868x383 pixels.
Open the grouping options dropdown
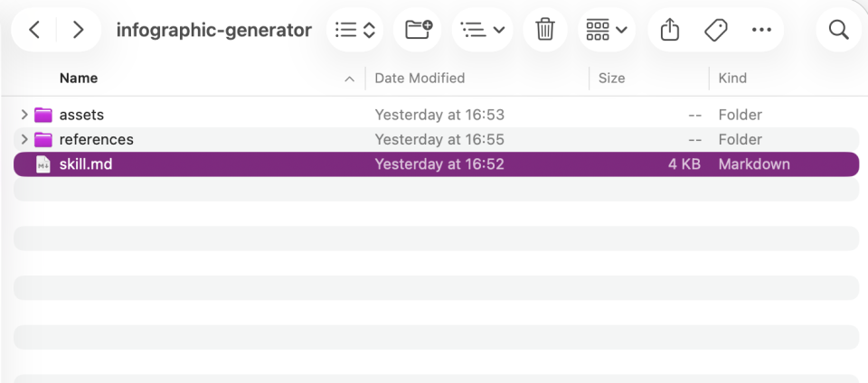click(x=482, y=30)
